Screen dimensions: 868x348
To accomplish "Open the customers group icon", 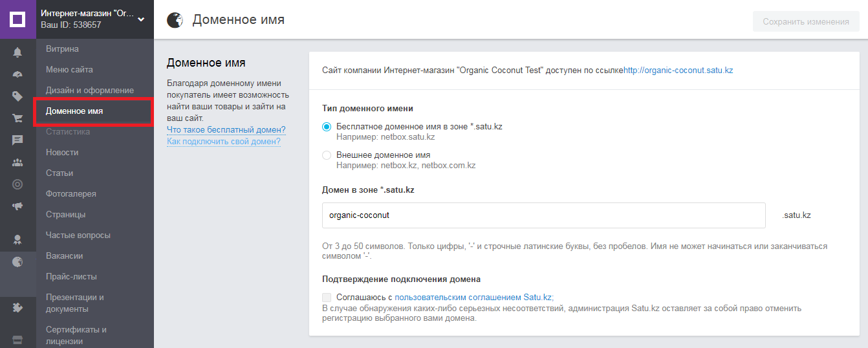I will tap(17, 162).
